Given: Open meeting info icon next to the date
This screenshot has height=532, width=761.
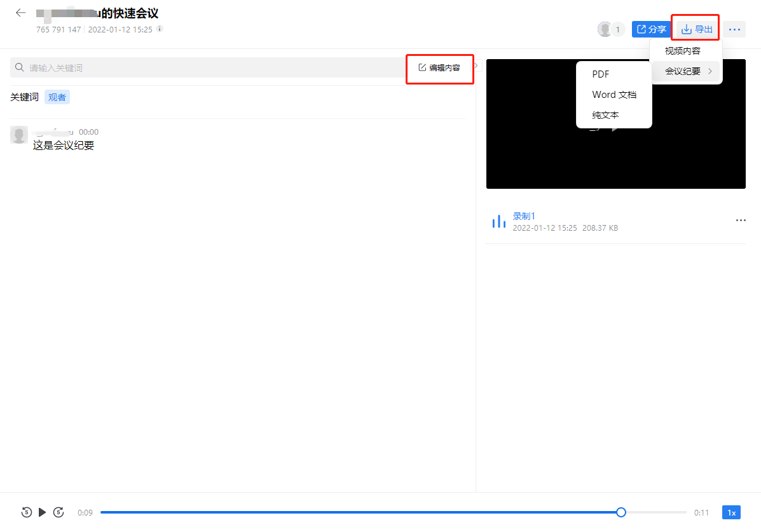Looking at the screenshot, I should coord(160,29).
